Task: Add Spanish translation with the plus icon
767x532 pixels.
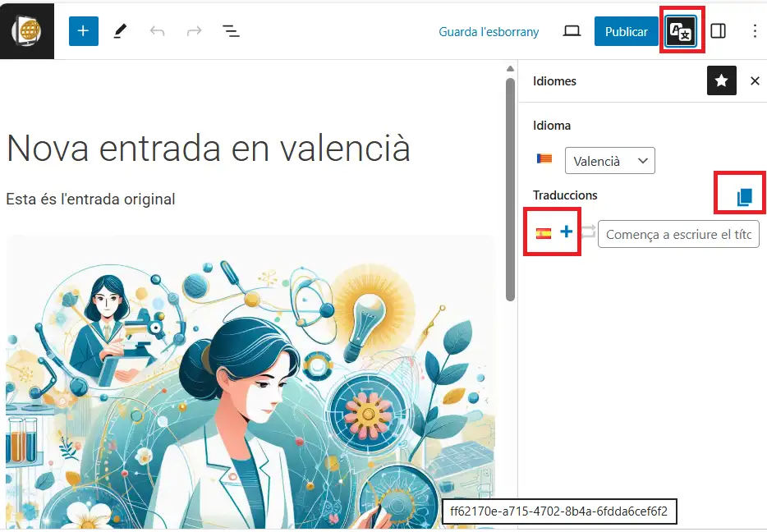Action: 566,232
